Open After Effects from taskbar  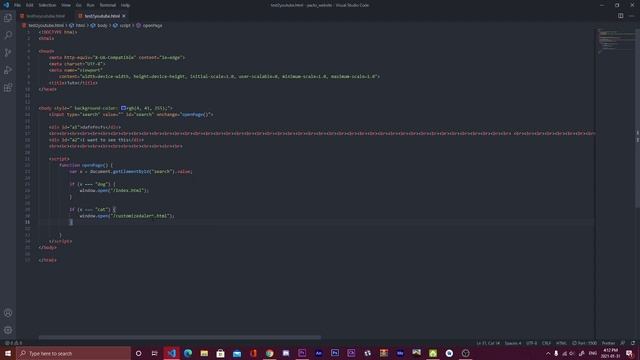(x=318, y=353)
